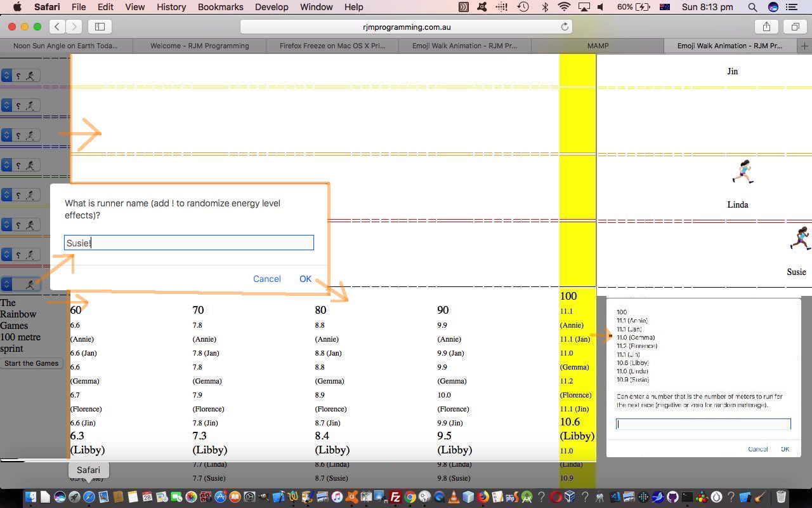Open the AirPlay display menu
This screenshot has height=508, width=812.
coord(584,7)
